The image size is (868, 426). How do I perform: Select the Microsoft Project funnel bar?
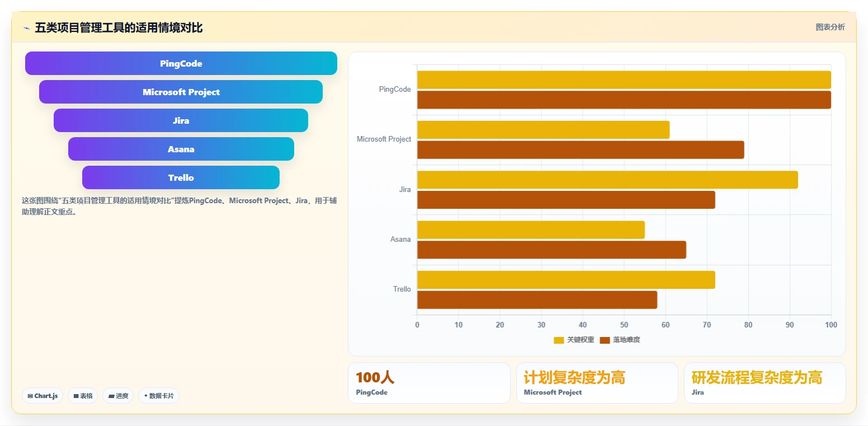pos(181,92)
